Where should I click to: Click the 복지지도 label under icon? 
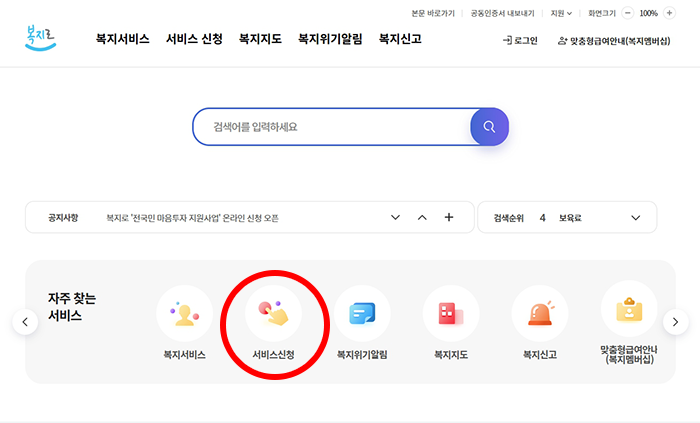pos(451,355)
